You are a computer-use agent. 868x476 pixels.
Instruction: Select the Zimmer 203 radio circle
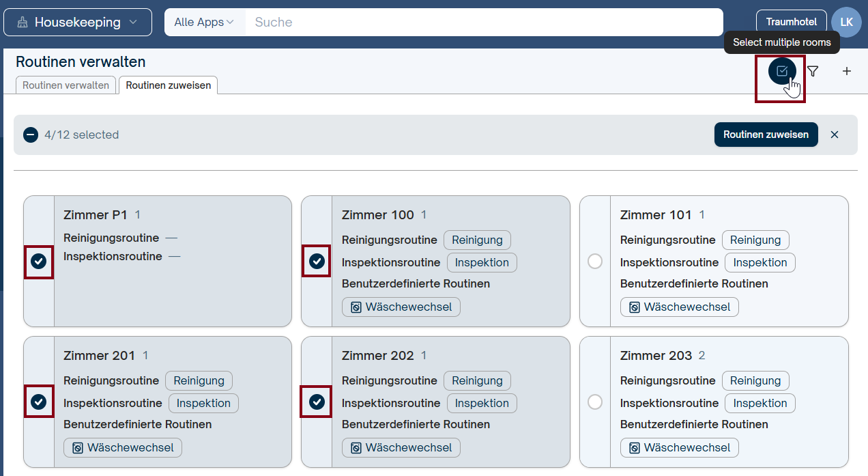tap(595, 402)
